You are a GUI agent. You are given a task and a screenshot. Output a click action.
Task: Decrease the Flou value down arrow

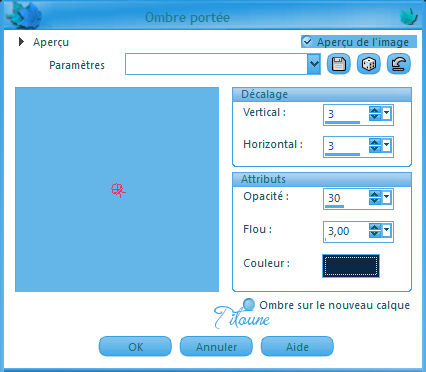tap(375, 234)
